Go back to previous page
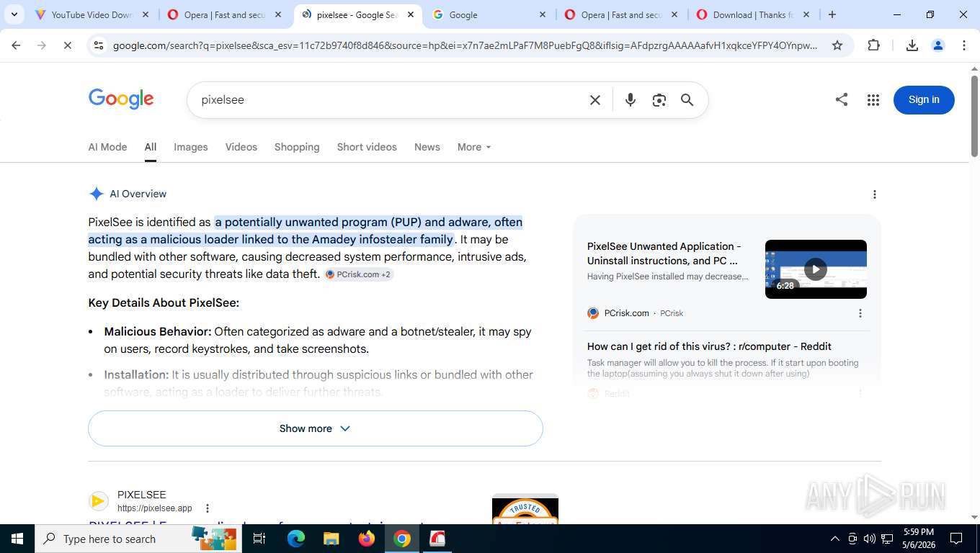The height and width of the screenshot is (553, 980). 16,45
